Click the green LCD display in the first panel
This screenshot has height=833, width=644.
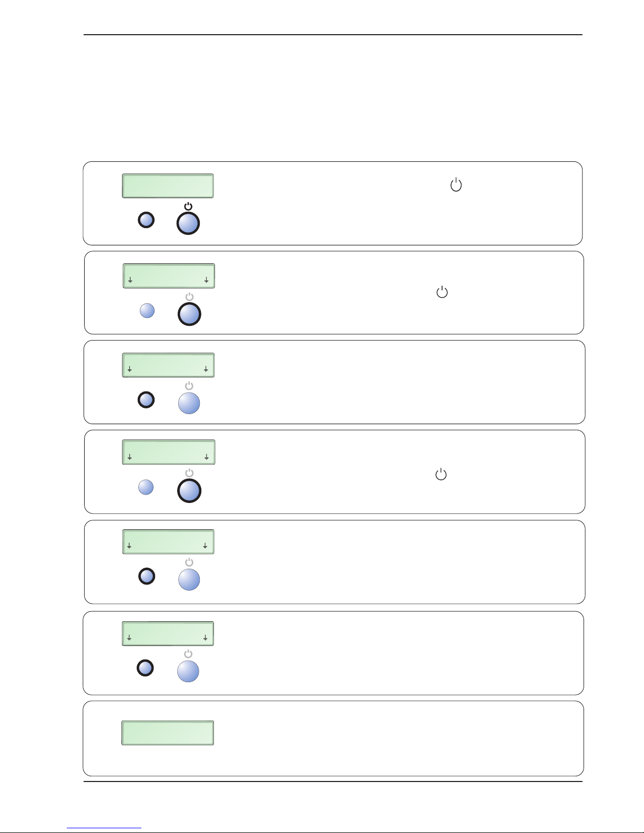(168, 186)
